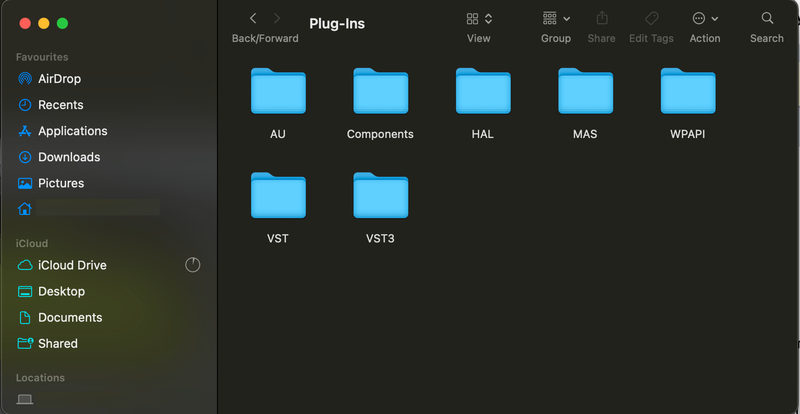Screen dimensions: 800x414
Task: Click the Share toolbar icon
Action: [602, 18]
